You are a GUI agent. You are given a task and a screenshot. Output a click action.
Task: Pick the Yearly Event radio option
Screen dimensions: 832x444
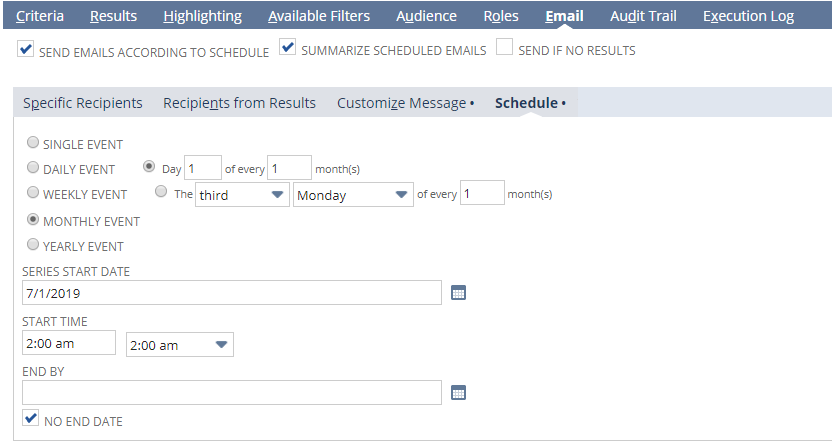pyautogui.click(x=33, y=244)
